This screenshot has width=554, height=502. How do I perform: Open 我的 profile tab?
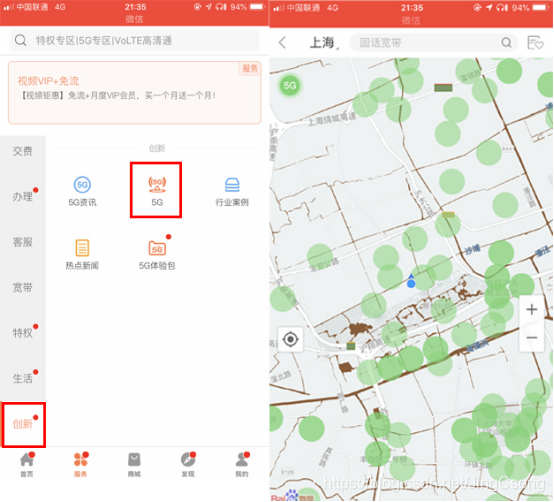tap(242, 465)
